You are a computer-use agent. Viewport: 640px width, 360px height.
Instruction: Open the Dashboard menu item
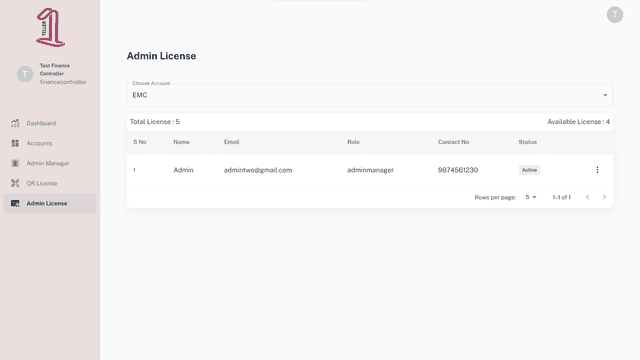point(50,123)
